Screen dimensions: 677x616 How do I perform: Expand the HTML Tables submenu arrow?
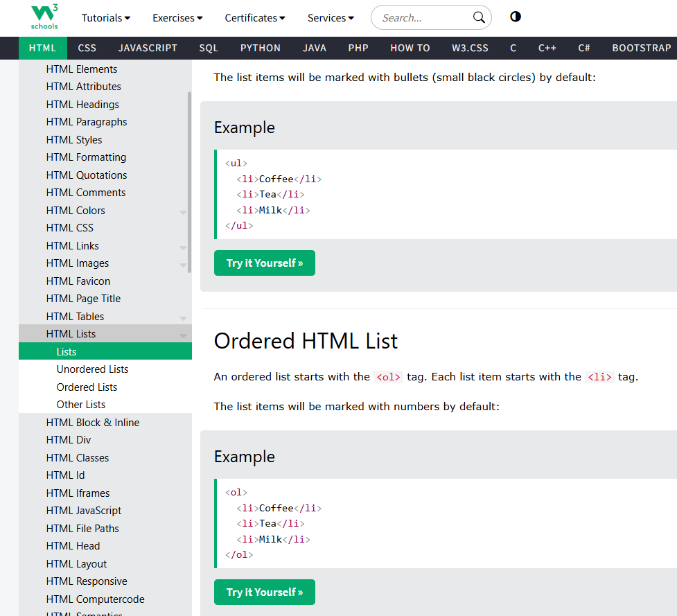(183, 318)
